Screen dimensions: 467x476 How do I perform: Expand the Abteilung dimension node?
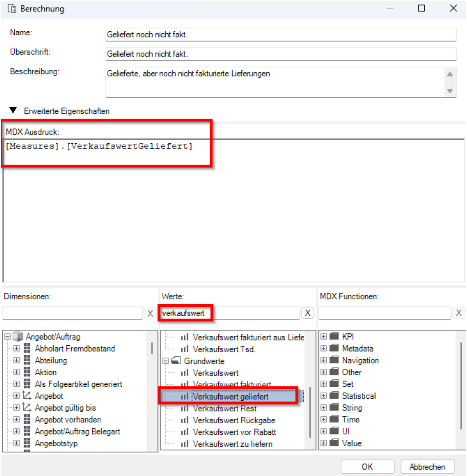coord(17,360)
